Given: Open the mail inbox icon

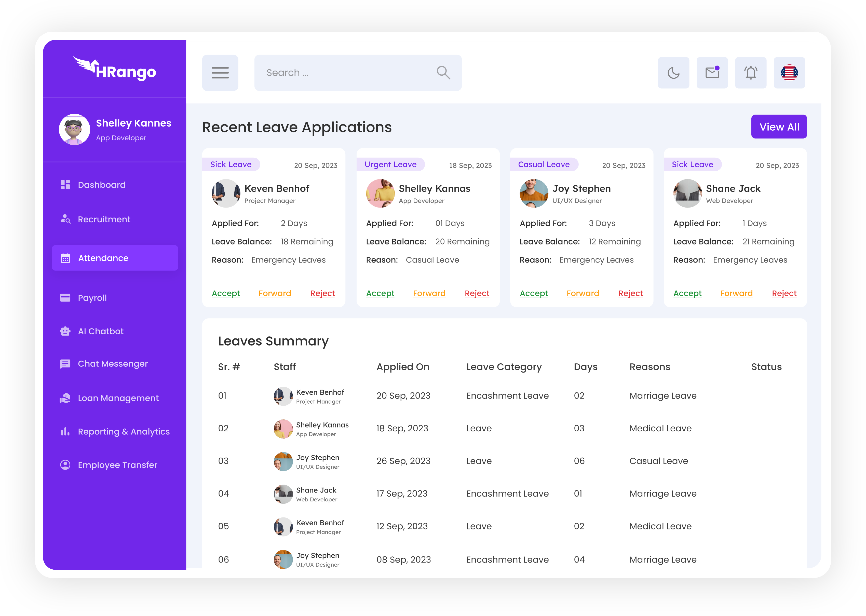Looking at the screenshot, I should [712, 73].
